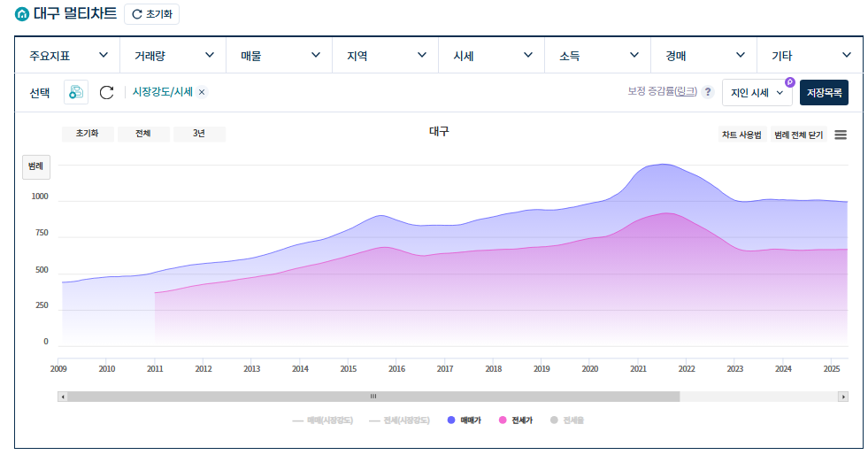
Task: Click the 범례 legend button
Action: tap(36, 166)
